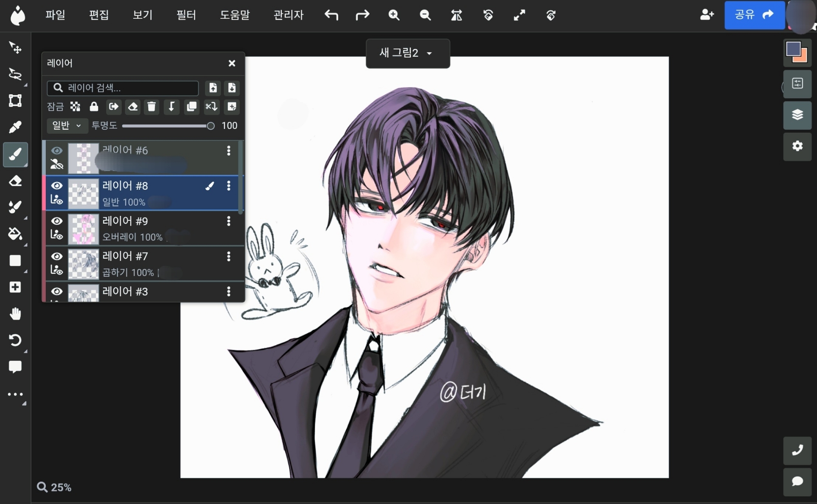Open settings gear on right panel
This screenshot has height=504, width=817.
797,146
